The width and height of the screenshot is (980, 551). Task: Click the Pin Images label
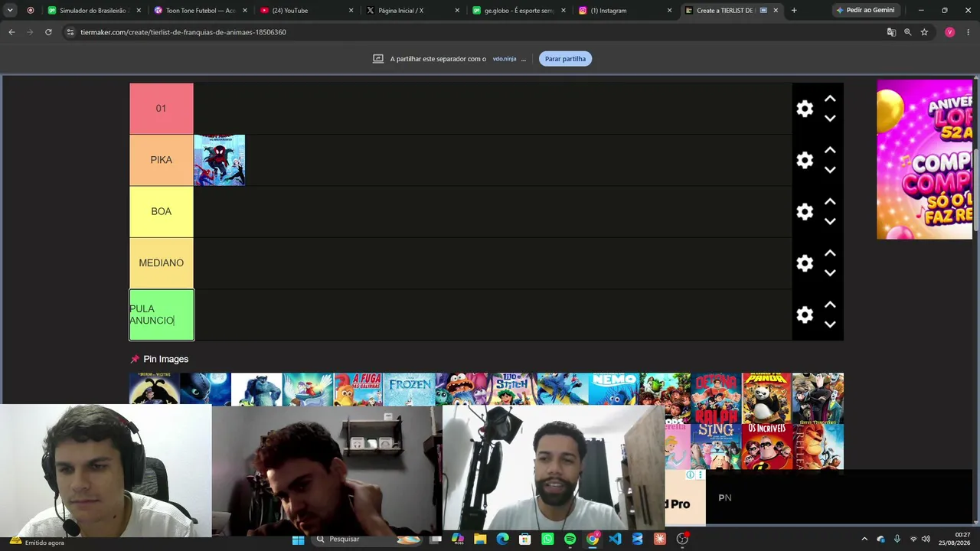(165, 359)
